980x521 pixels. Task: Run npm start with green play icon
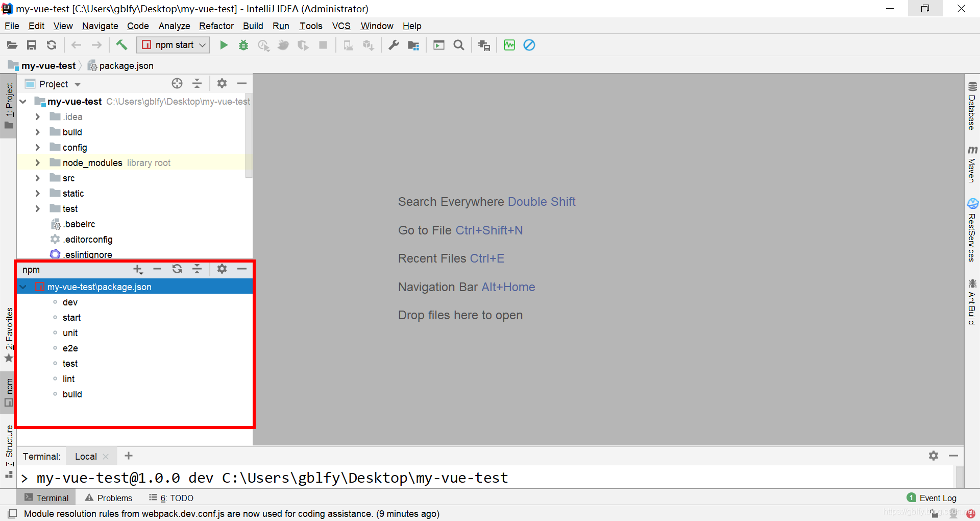point(224,45)
